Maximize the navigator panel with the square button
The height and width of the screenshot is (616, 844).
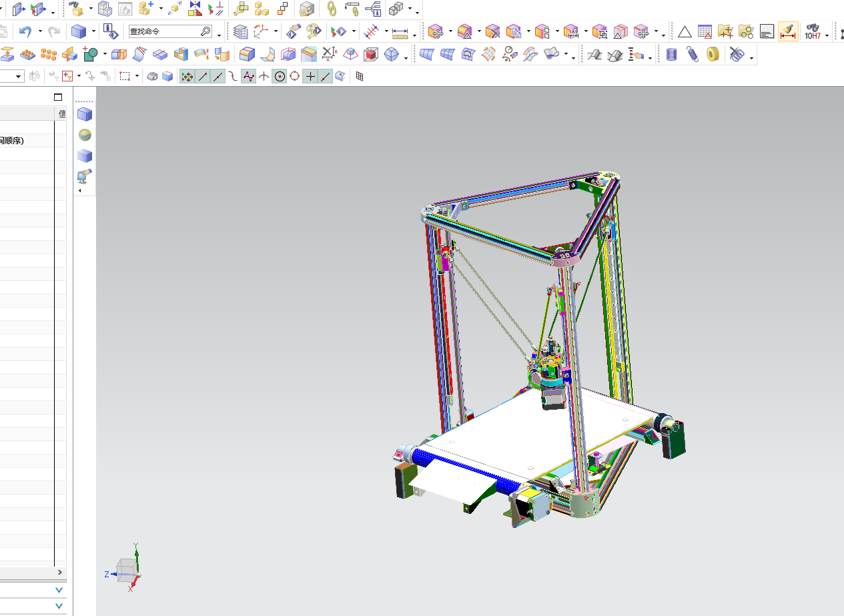pos(58,97)
